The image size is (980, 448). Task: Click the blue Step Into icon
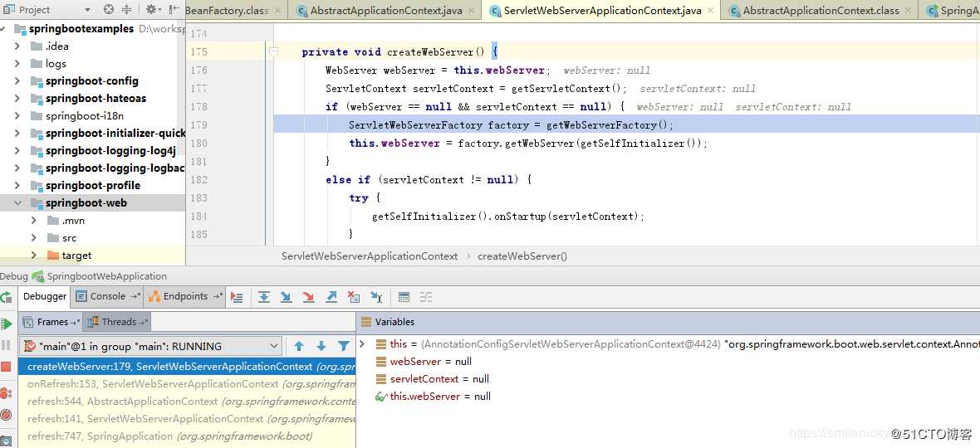coord(287,297)
